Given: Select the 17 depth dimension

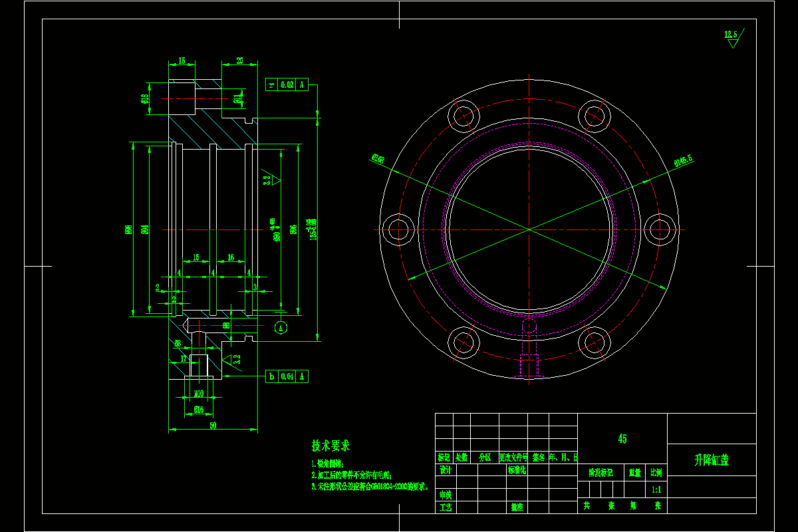Looking at the screenshot, I should [x=184, y=358].
